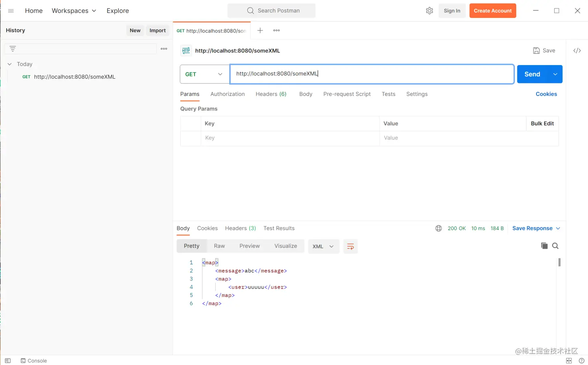Viewport: 588px width, 365px height.
Task: Select GET someXML history entry
Action: (69, 77)
